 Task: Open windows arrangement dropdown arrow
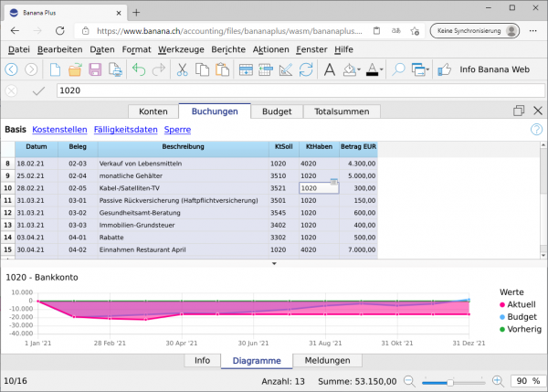coord(427,69)
